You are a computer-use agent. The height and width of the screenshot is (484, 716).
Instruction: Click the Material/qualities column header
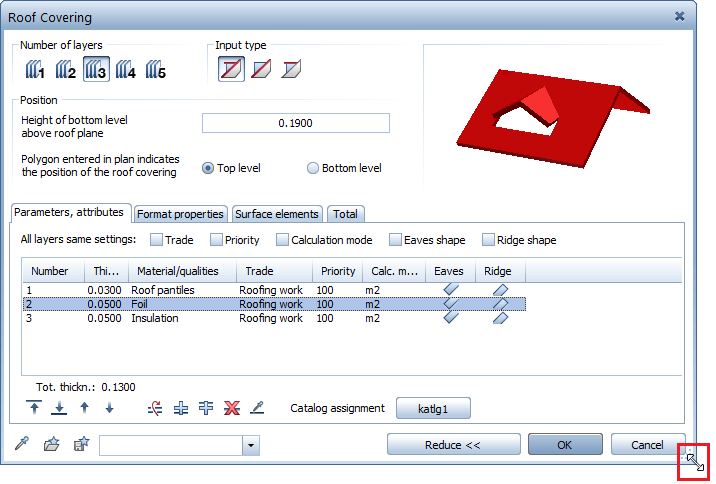tap(182, 271)
